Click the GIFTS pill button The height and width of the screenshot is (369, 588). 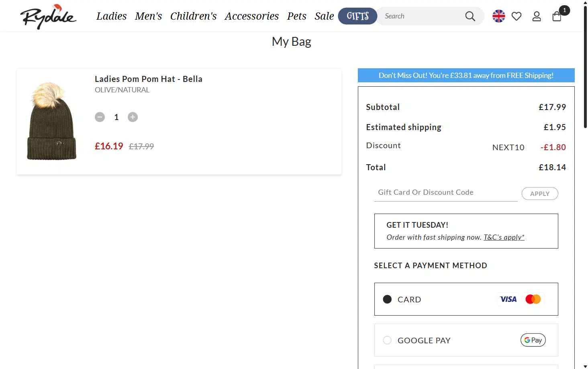coord(357,16)
